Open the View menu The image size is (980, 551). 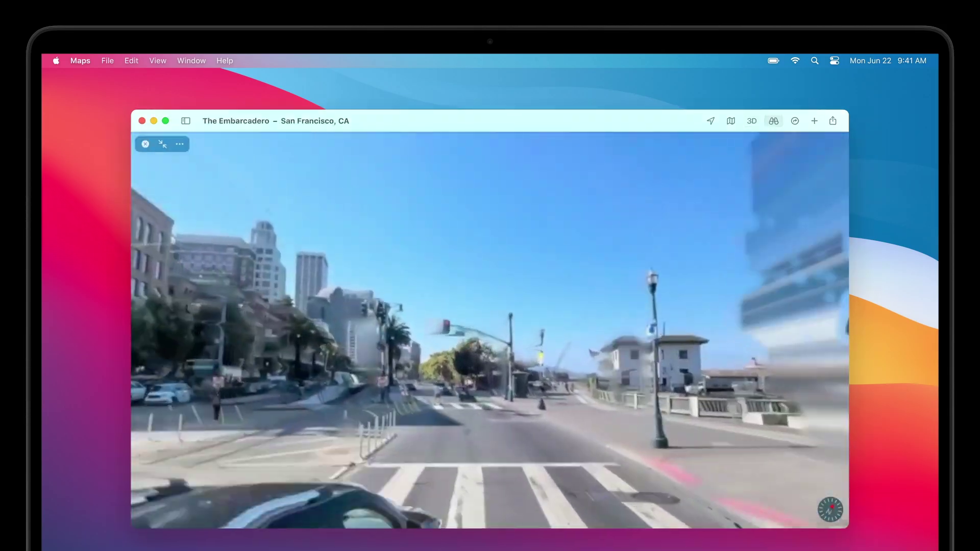click(x=158, y=61)
